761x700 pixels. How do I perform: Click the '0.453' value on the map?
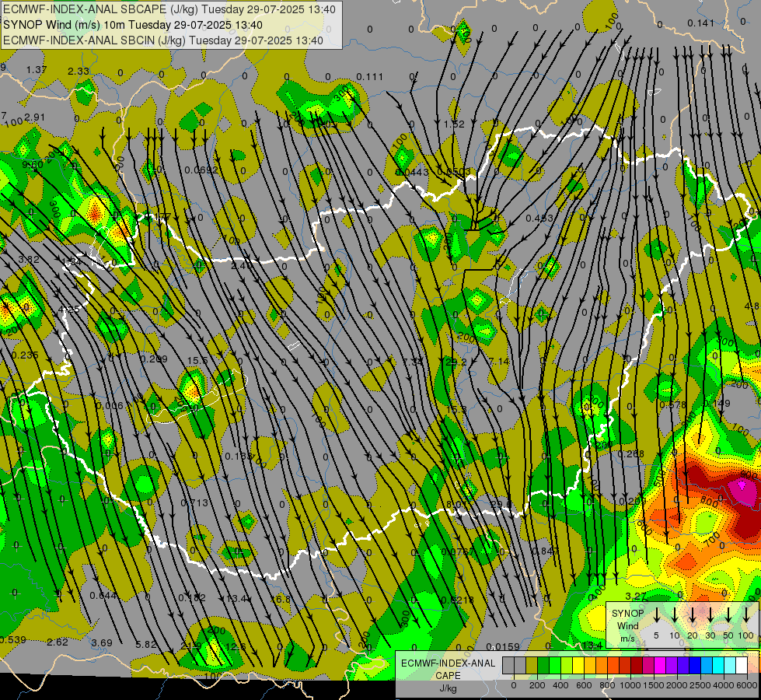539,218
